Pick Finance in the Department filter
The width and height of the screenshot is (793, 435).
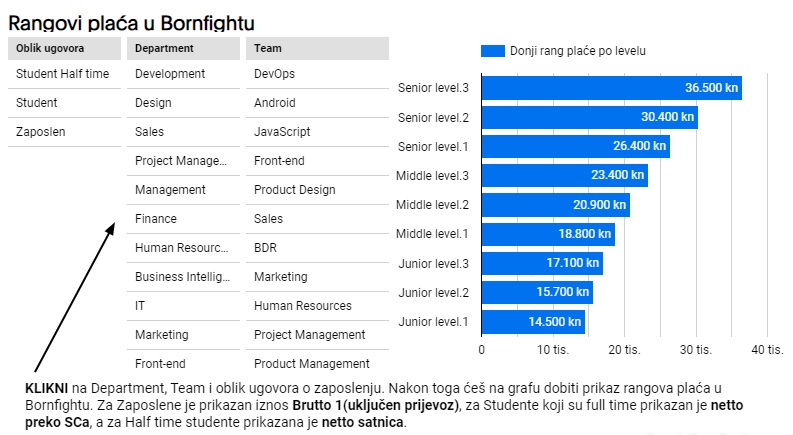(x=156, y=219)
